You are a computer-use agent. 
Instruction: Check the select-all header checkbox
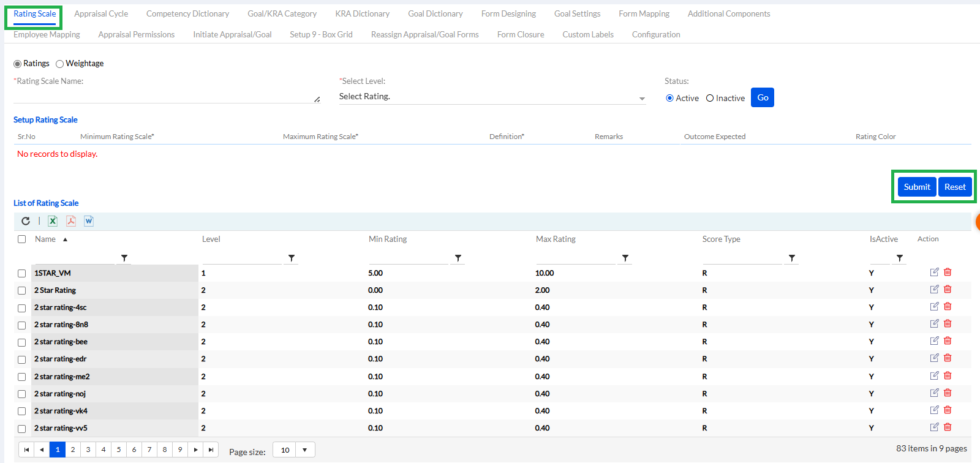click(22, 239)
